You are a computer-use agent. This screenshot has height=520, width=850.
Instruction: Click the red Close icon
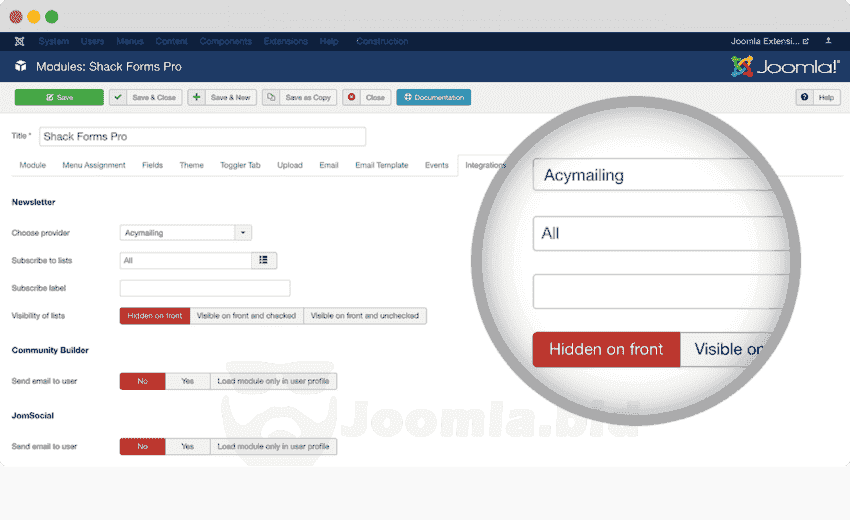(x=352, y=97)
